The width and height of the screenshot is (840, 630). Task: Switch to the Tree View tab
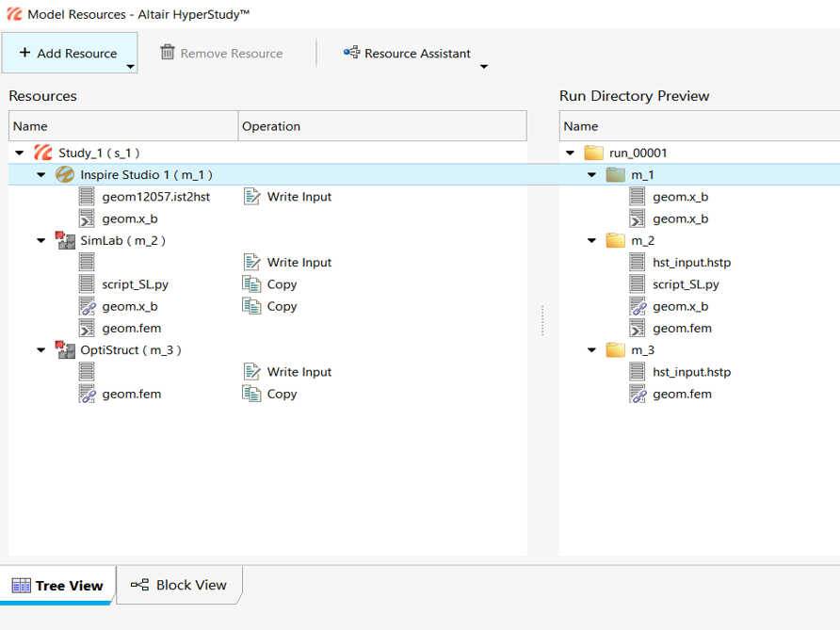pyautogui.click(x=57, y=586)
